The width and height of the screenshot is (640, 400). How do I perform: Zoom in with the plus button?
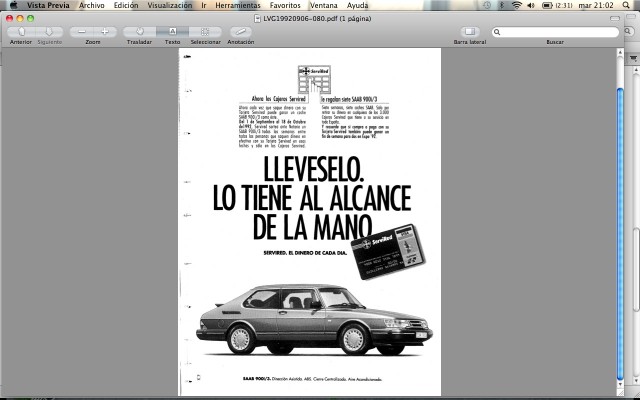[105, 32]
